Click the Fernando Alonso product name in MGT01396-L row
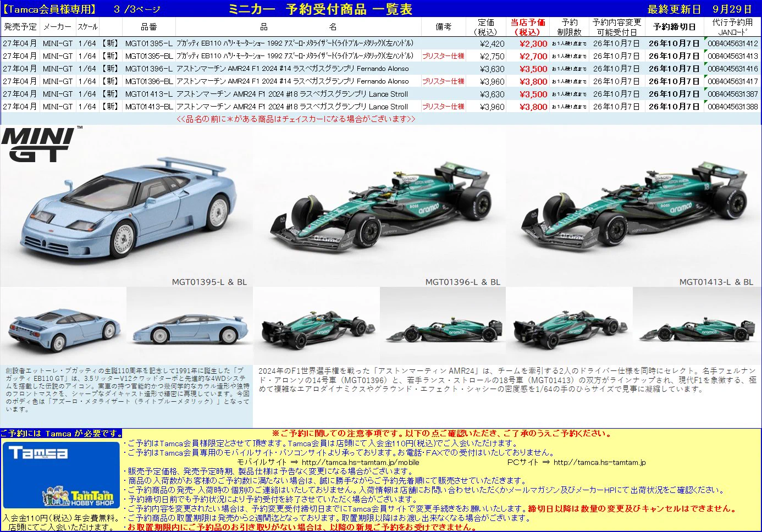762x532 pixels. [292, 69]
